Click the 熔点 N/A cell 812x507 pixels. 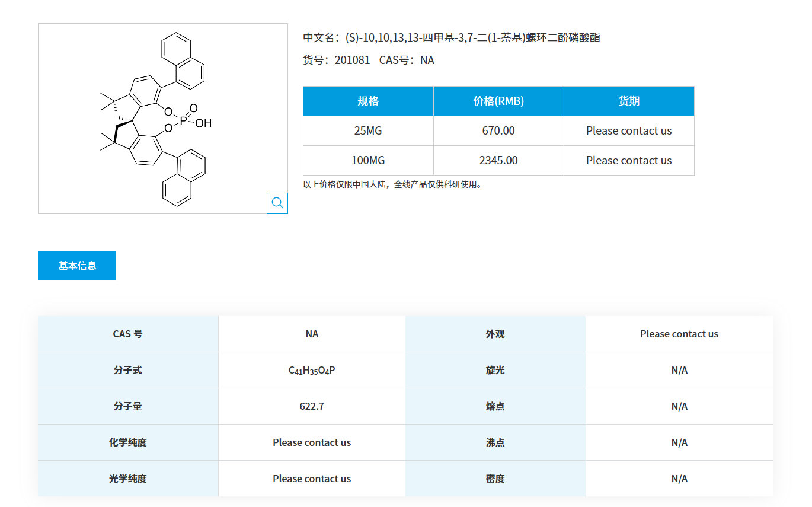[x=679, y=406]
